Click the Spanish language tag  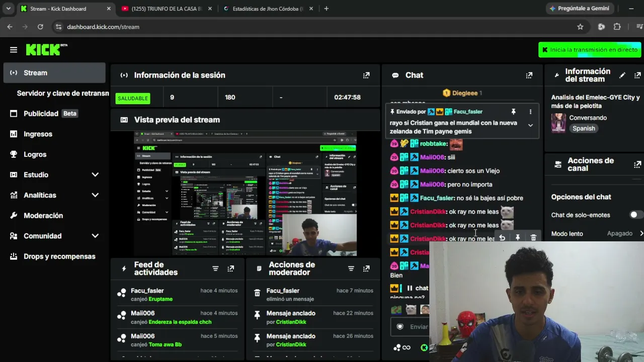[x=584, y=128]
